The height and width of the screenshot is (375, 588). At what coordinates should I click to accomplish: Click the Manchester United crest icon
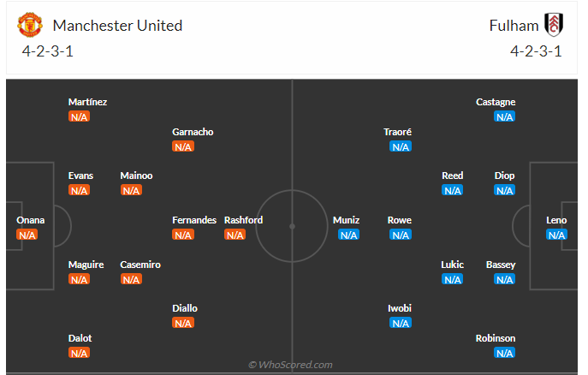30,25
